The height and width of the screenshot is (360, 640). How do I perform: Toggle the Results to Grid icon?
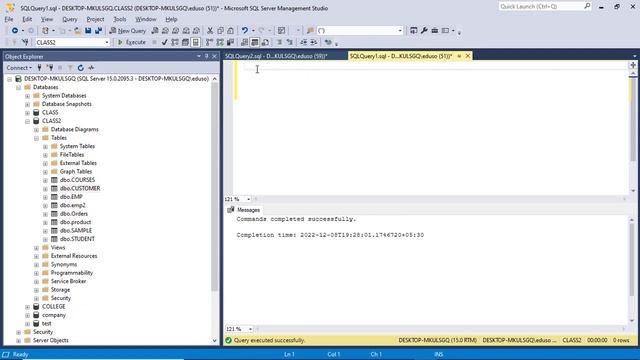click(x=255, y=42)
